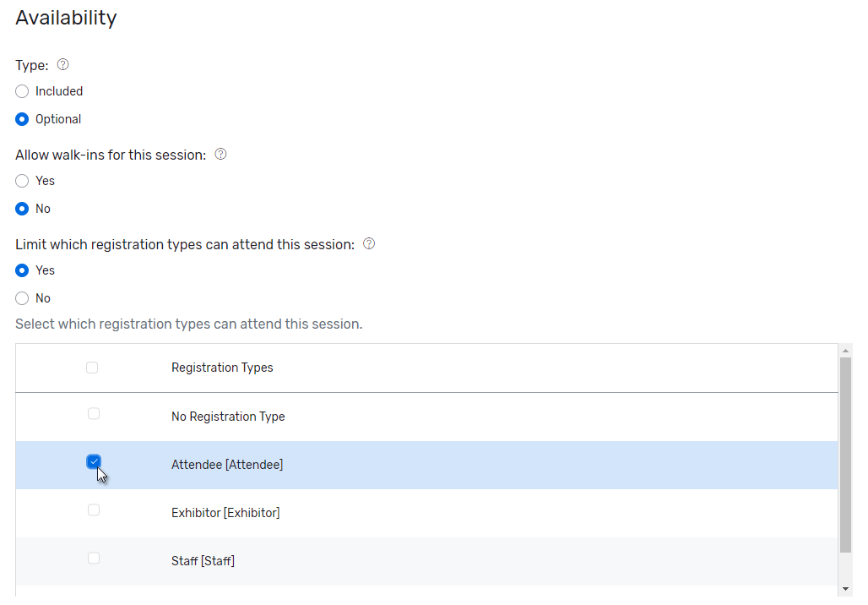Viewport: 868px width, 605px height.
Task: Select Yes to limit registration types
Action: click(23, 270)
